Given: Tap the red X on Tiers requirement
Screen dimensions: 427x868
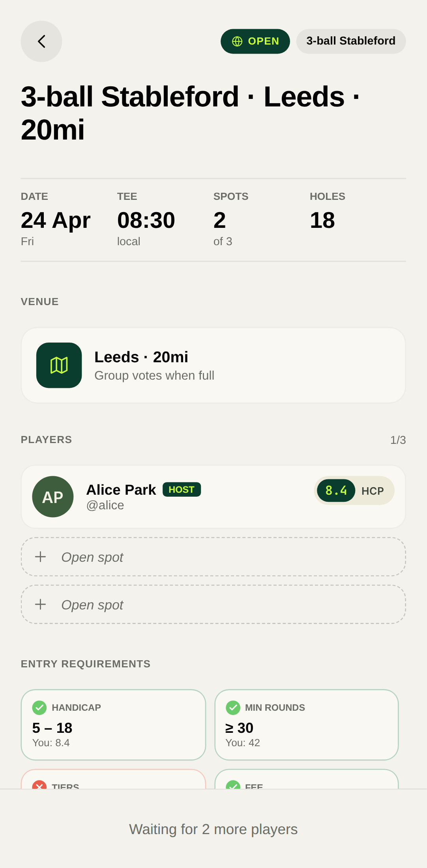Looking at the screenshot, I should (x=39, y=785).
